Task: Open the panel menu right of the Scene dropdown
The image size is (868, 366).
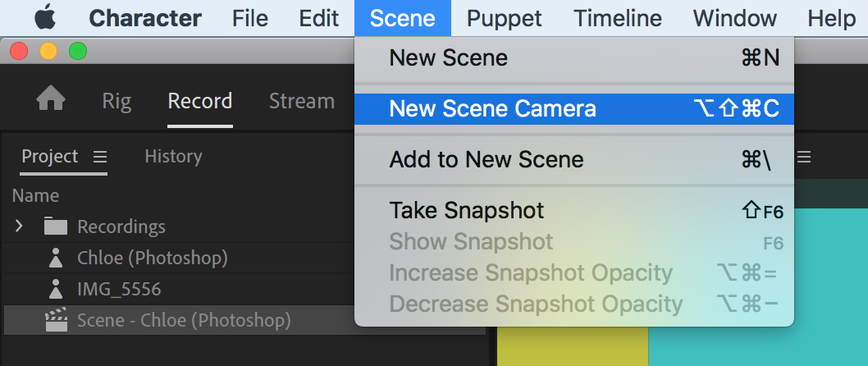Action: (805, 156)
